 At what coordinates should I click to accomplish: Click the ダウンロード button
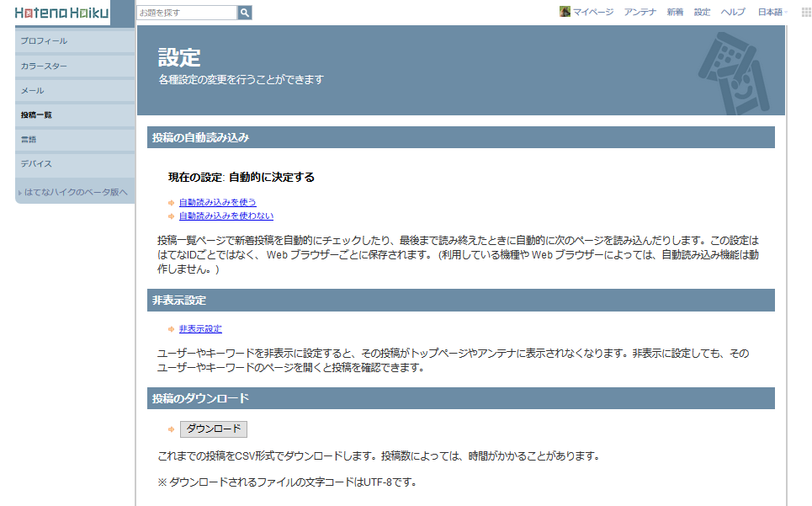click(214, 429)
